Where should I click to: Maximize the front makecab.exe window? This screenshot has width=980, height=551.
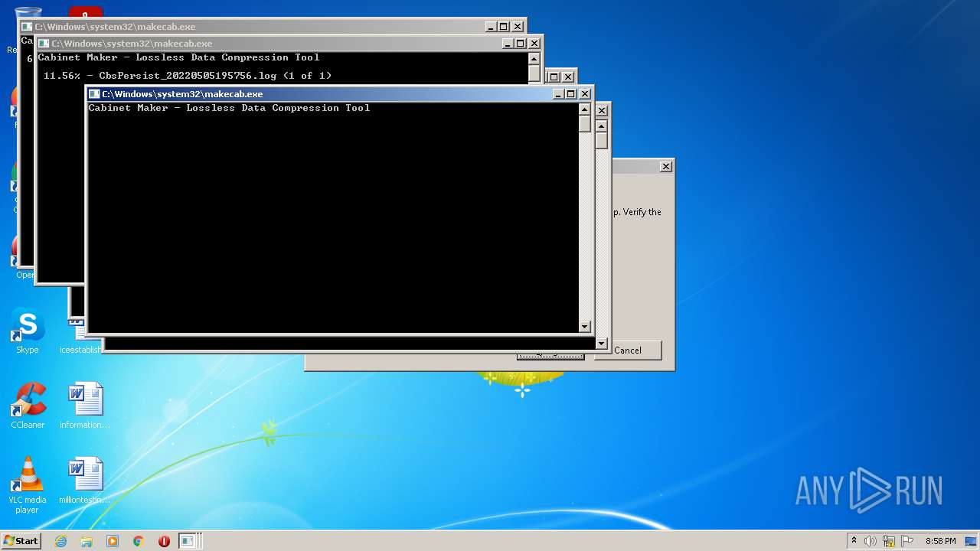[571, 94]
